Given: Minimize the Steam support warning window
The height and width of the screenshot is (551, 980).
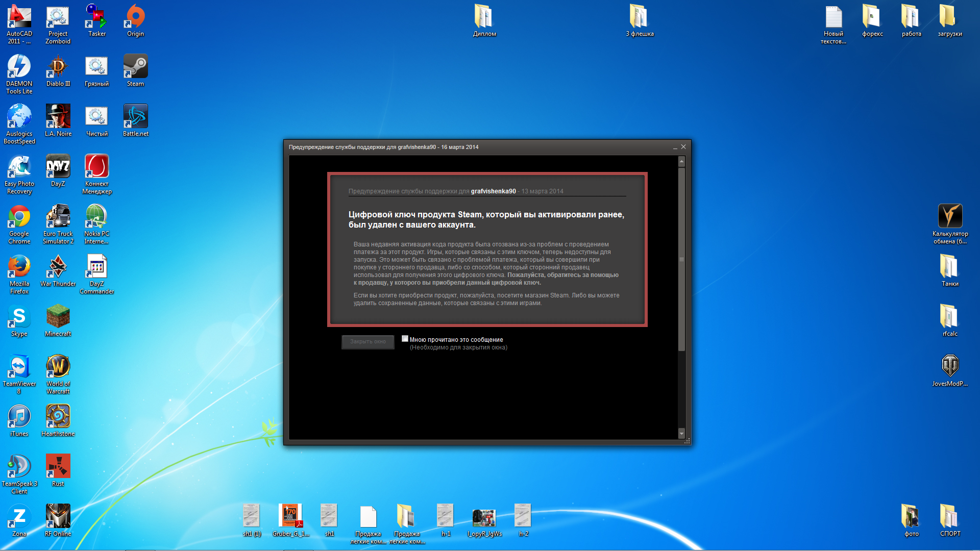Looking at the screenshot, I should pos(675,147).
